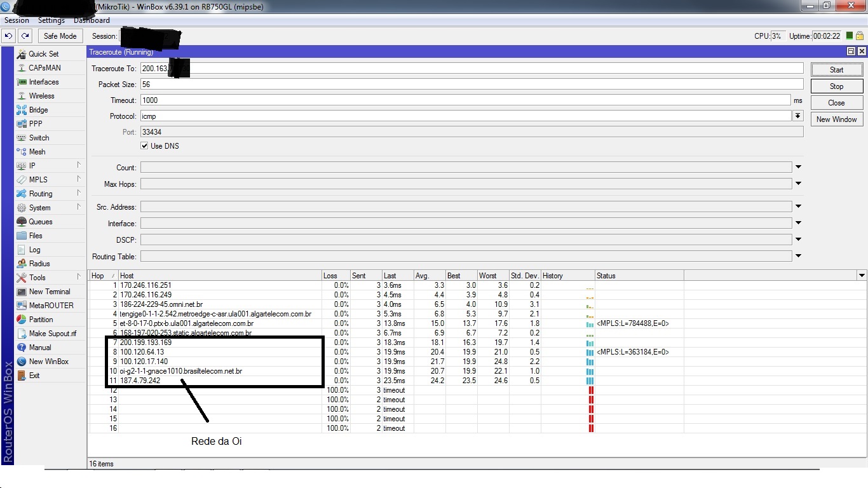Click Make Supout.rif icon
This screenshot has height=488, width=868.
[22, 334]
